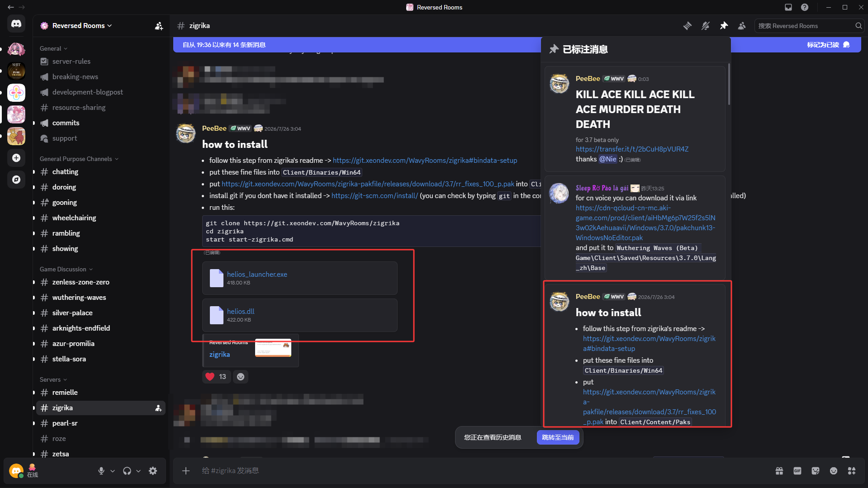Open the Threads panel

click(x=688, y=26)
